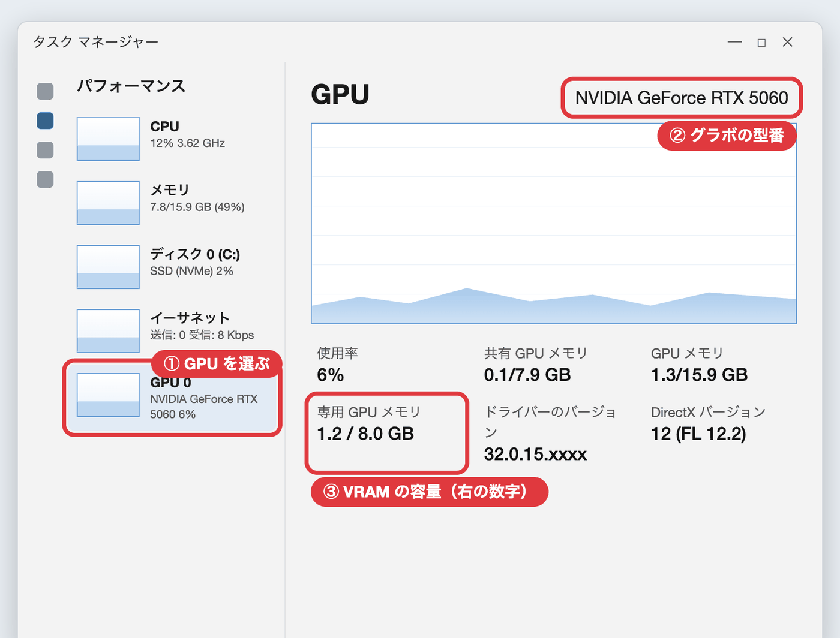The image size is (840, 638).
Task: Click the NVIDIA GeForce RTX 5060 model name
Action: pos(682,98)
